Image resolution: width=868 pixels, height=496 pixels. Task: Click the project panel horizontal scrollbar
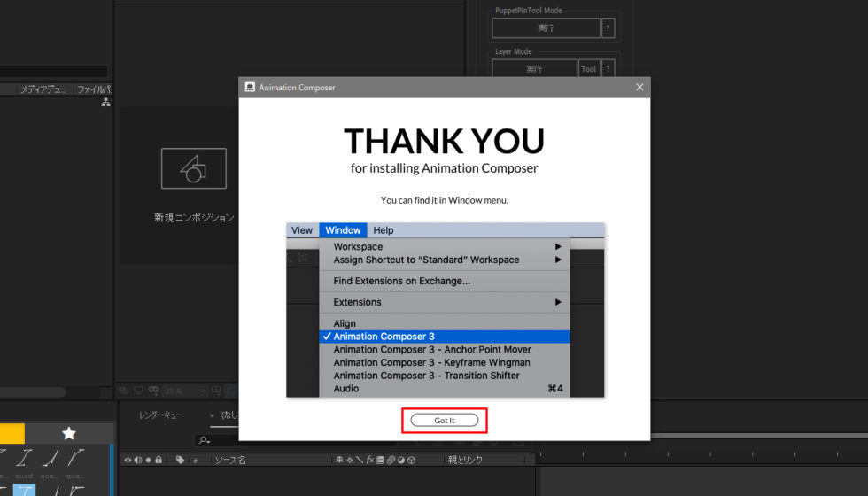34,391
